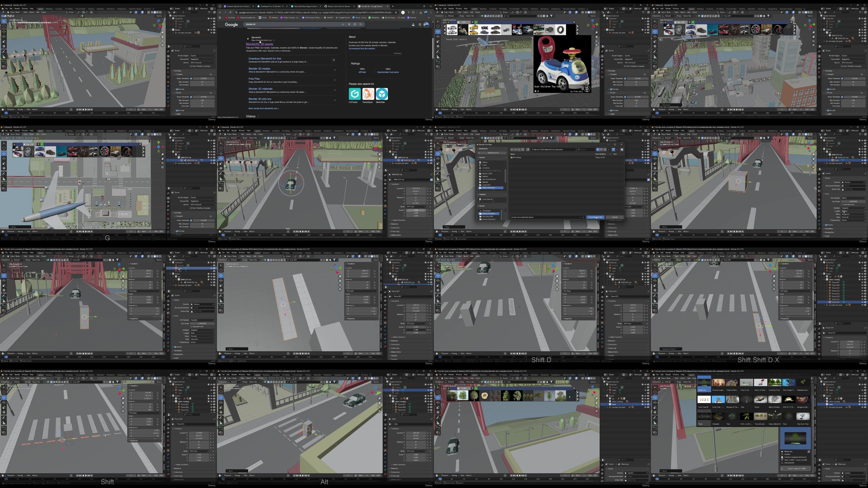Screen dimensions: 868x488
Task: Reload the Google search page in Chrome
Action: [231, 12]
